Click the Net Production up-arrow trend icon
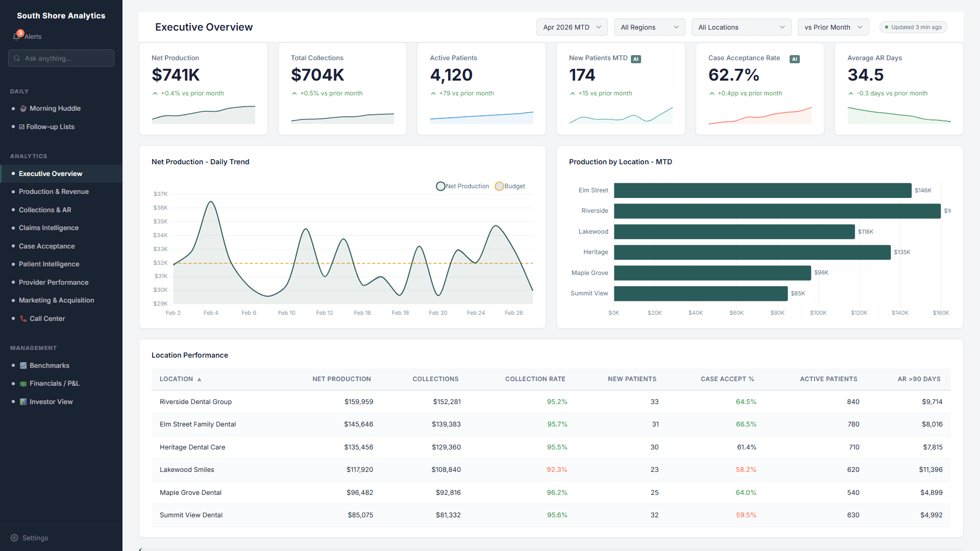The image size is (980, 551). [155, 93]
